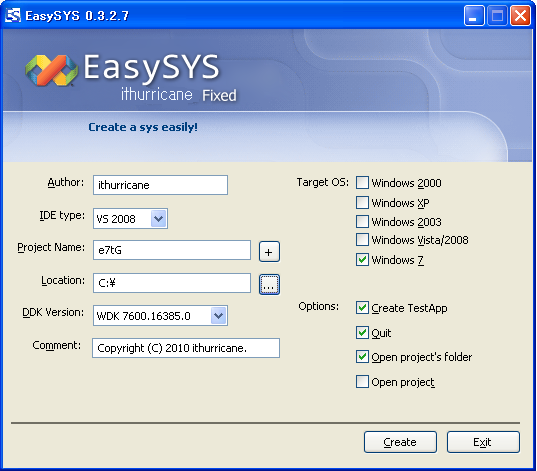Expand the IDE type dropdown
The image size is (537, 471).
pyautogui.click(x=159, y=219)
